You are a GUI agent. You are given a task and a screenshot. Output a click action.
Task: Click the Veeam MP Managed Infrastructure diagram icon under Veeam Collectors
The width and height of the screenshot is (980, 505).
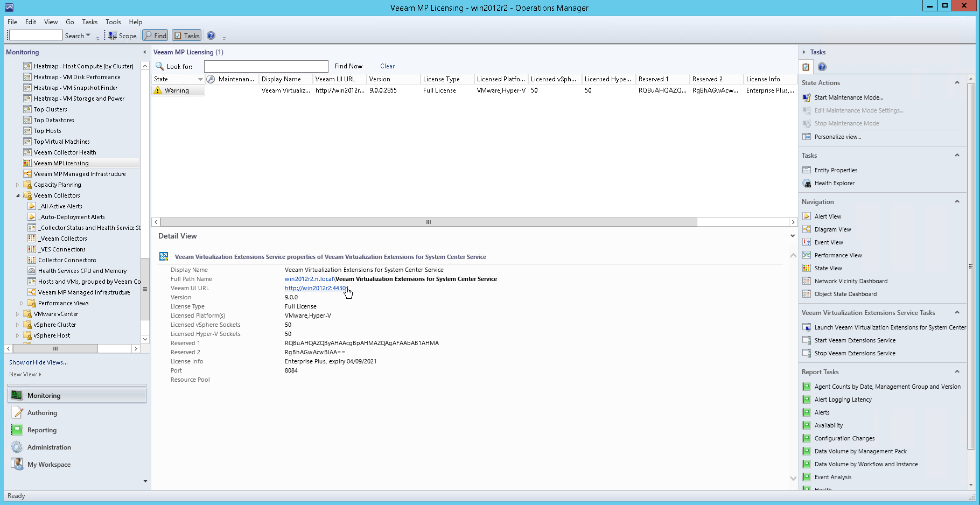pyautogui.click(x=32, y=292)
